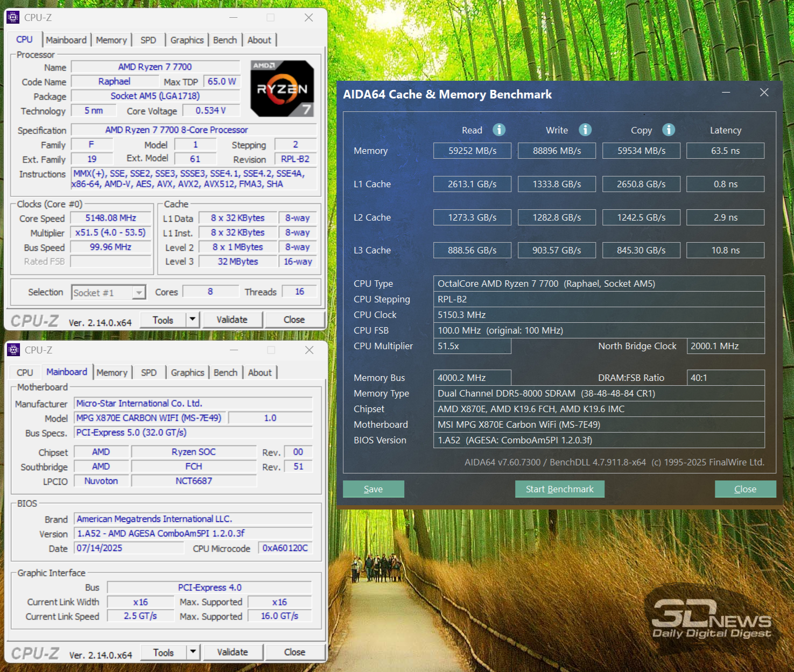Viewport: 794px width, 672px height.
Task: Click the processor Name field AMD Ryzen 7 7700
Action: pos(155,67)
